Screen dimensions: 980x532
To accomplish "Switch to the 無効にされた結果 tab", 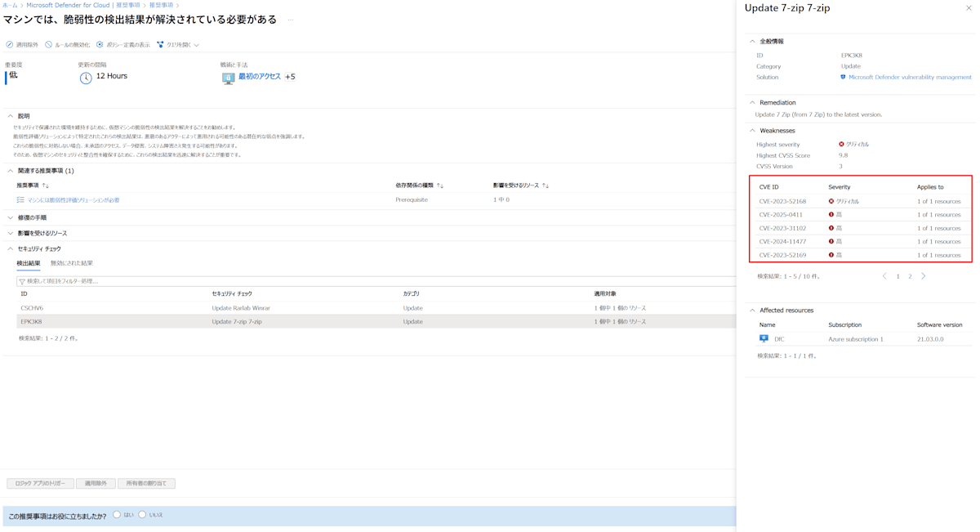I will click(x=72, y=263).
